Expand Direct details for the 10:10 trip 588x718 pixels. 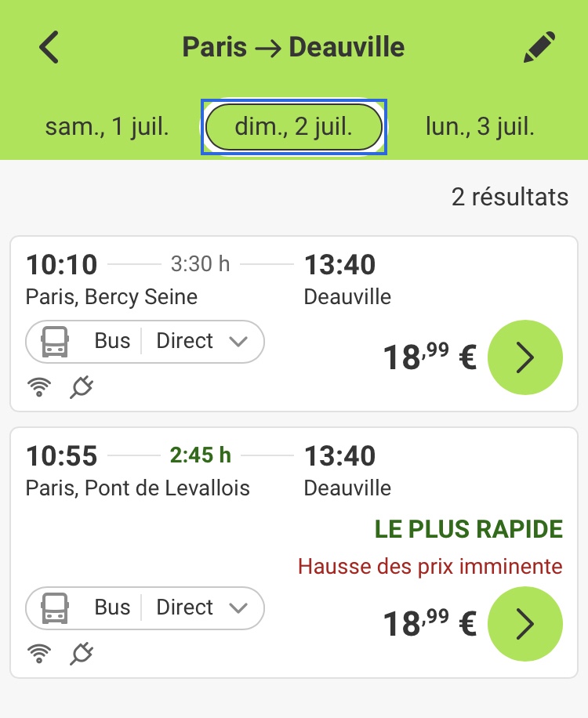pos(202,342)
